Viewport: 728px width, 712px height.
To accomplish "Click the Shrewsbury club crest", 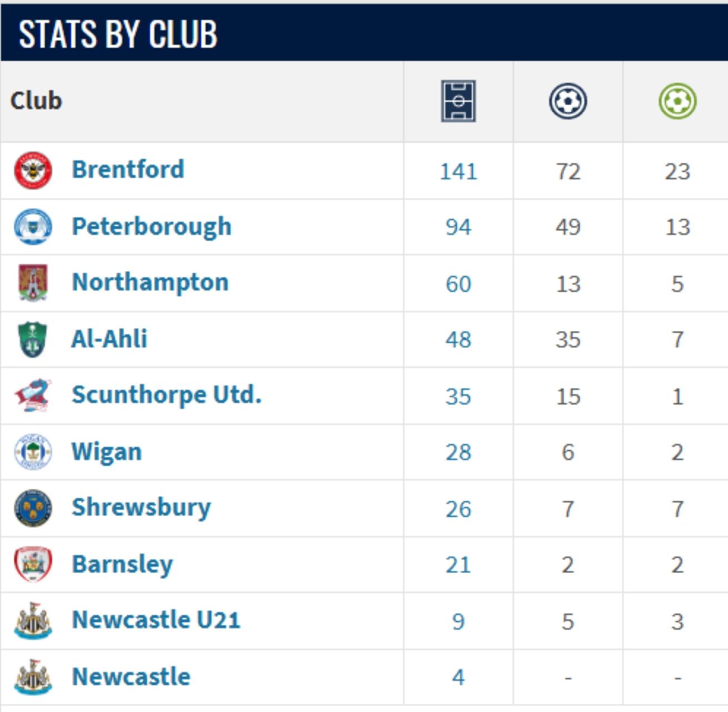I will point(33,508).
